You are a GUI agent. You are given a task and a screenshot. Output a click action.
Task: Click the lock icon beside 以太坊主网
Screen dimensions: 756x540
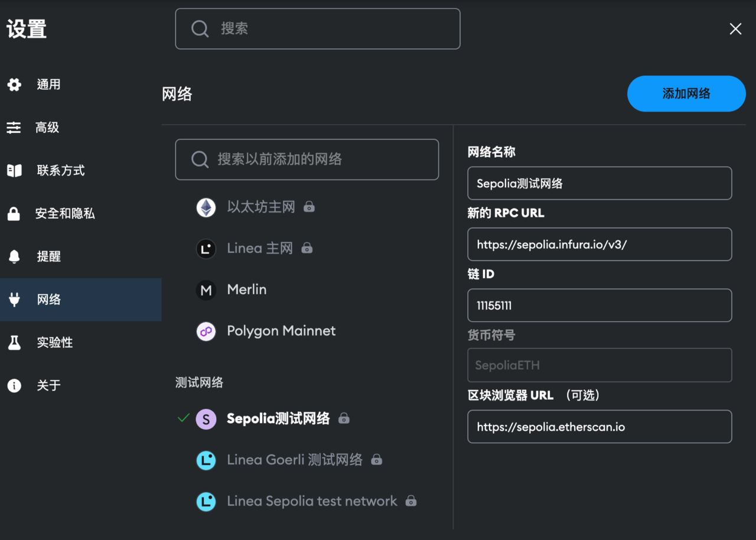[309, 207]
